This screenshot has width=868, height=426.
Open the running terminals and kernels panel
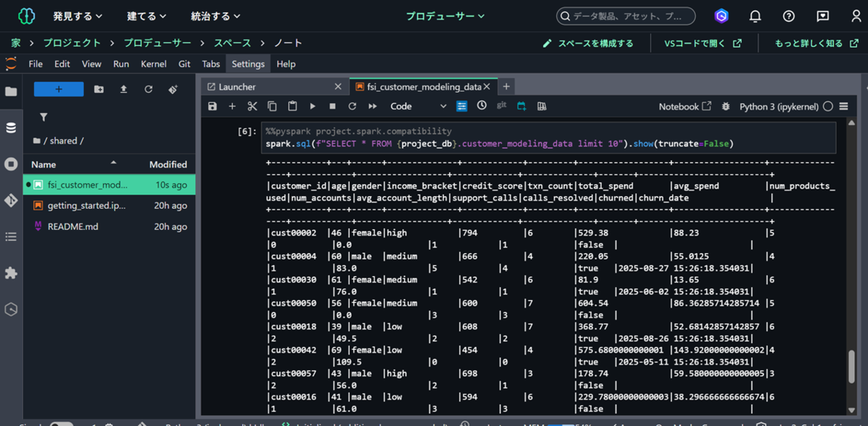click(x=11, y=164)
